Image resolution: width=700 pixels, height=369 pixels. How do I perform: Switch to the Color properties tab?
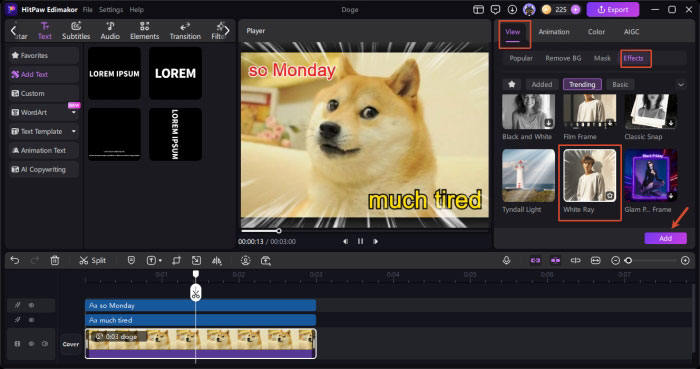(x=596, y=32)
